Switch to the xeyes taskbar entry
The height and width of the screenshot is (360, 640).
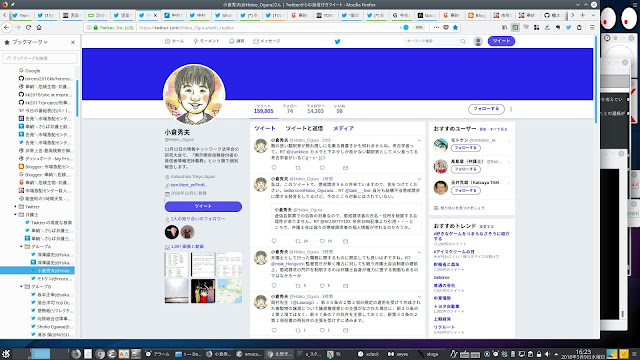[398, 354]
